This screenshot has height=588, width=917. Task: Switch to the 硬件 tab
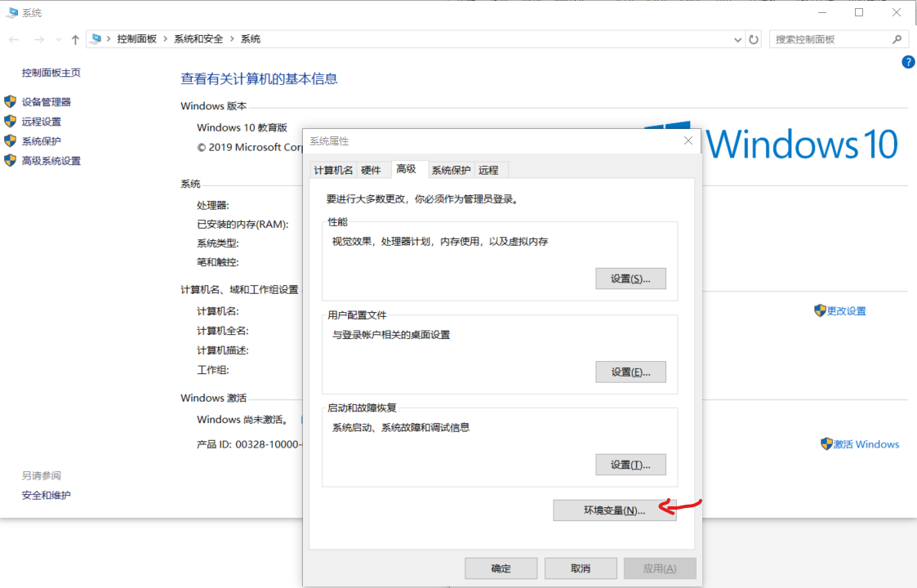(372, 170)
